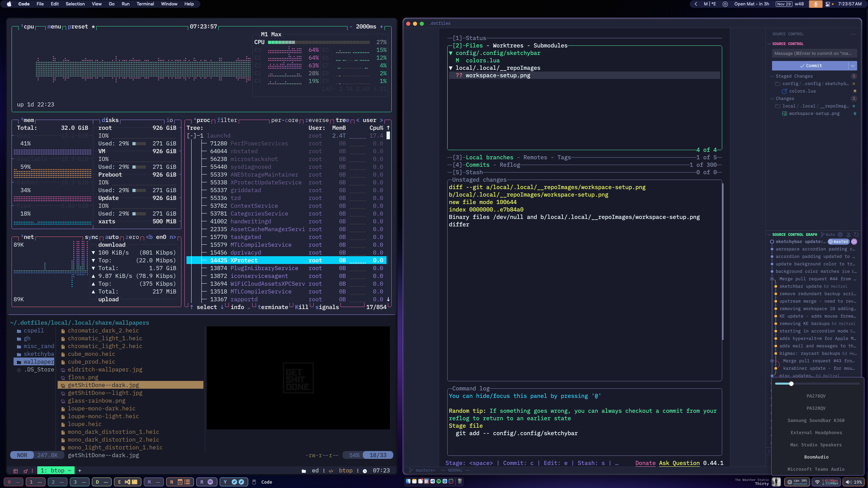Viewport: 868px width, 488px height.
Task: Click the Donate link in lazygit
Action: [645, 463]
